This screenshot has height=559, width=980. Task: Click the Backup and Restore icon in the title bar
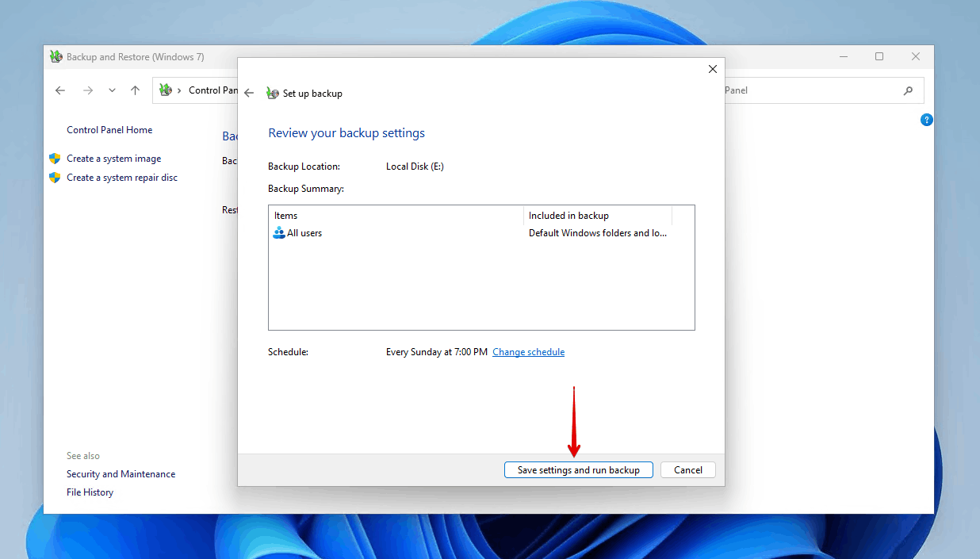pos(55,56)
